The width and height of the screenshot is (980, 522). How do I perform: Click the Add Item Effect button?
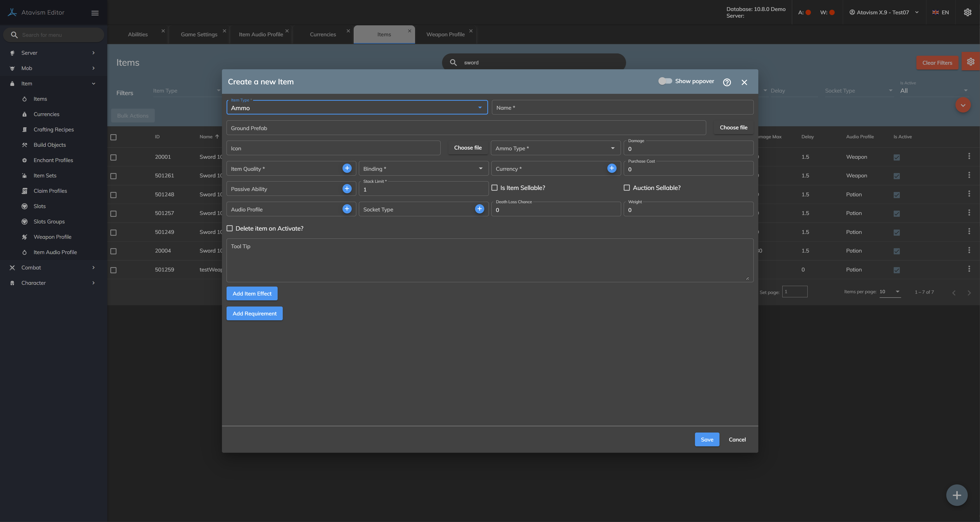tap(252, 293)
